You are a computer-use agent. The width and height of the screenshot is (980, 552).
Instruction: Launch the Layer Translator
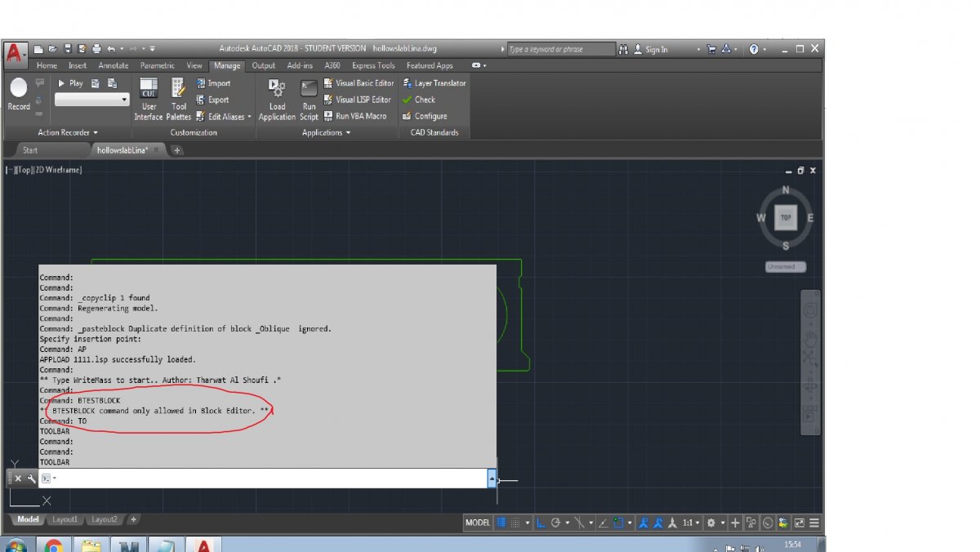click(434, 83)
